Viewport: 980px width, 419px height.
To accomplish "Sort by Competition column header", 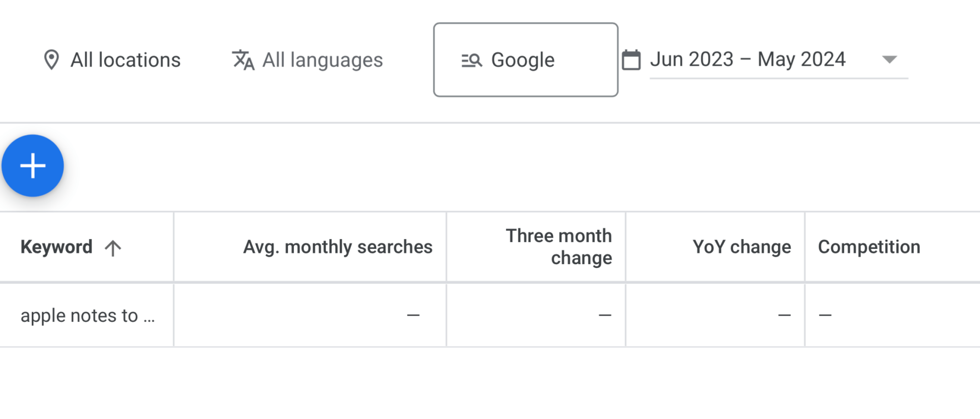I will coord(869,247).
